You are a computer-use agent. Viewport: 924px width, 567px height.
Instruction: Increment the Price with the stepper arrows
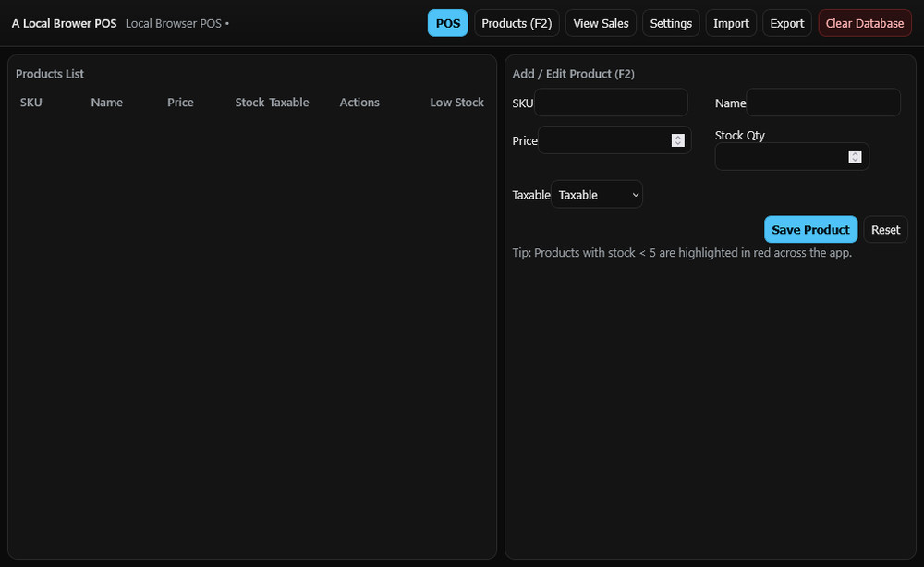coord(677,139)
